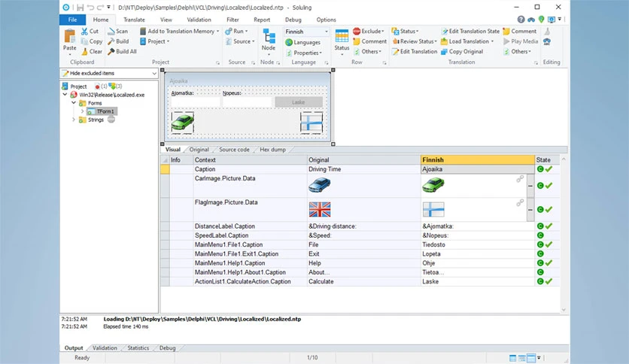Click Edit Translation State
The width and height of the screenshot is (629, 364).
point(470,32)
